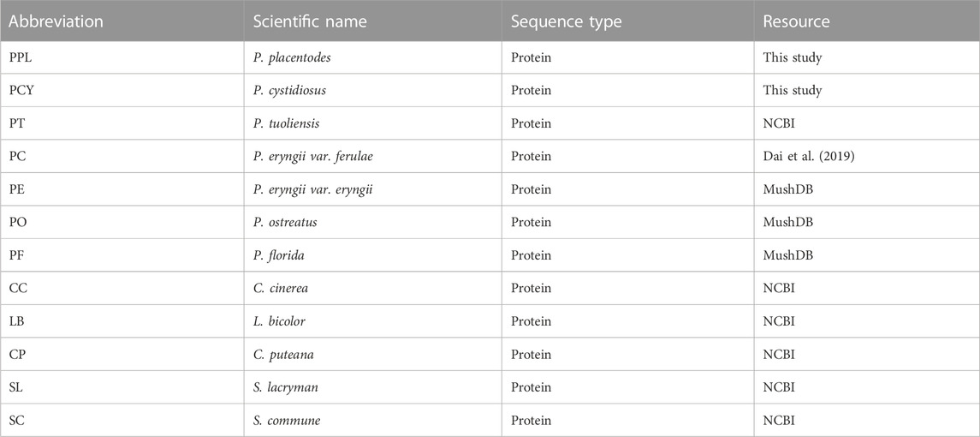980x437 pixels.
Task: Click P. eryngii var. ferulae entry
Action: [x=313, y=157]
